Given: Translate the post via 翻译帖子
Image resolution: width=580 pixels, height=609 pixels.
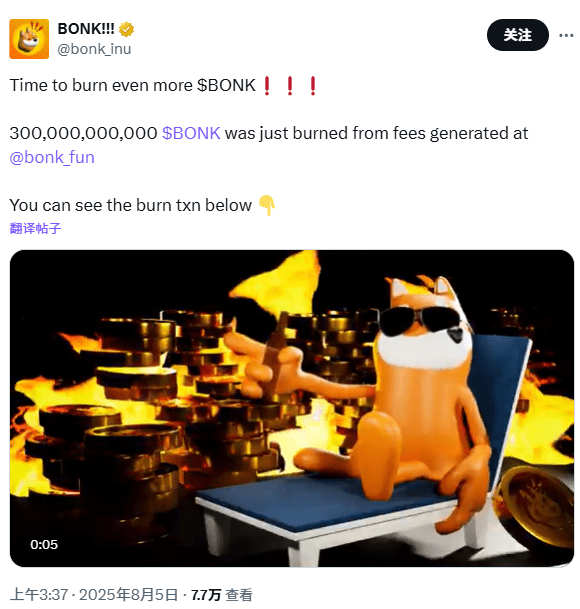Looking at the screenshot, I should (35, 228).
